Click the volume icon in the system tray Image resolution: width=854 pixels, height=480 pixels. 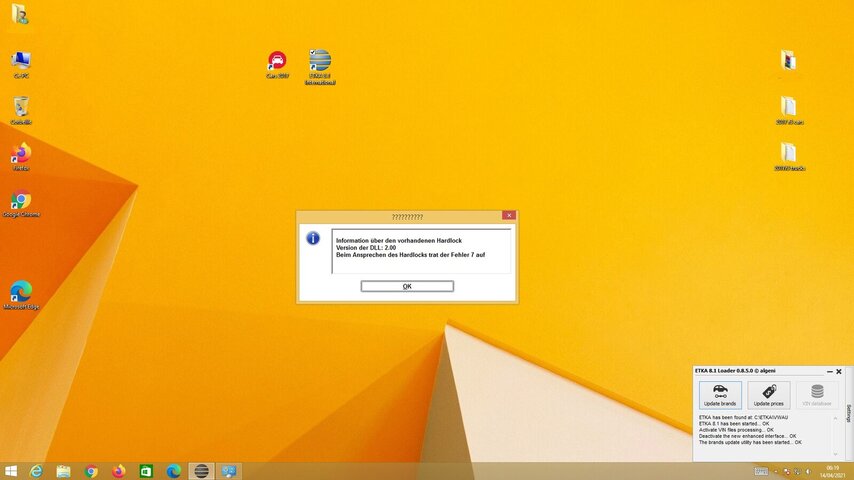tap(808, 472)
